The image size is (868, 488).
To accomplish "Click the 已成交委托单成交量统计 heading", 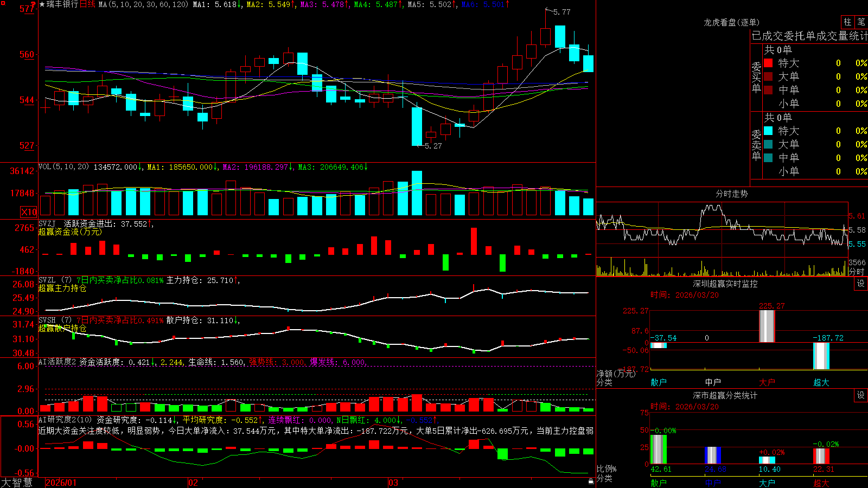I will click(x=809, y=36).
